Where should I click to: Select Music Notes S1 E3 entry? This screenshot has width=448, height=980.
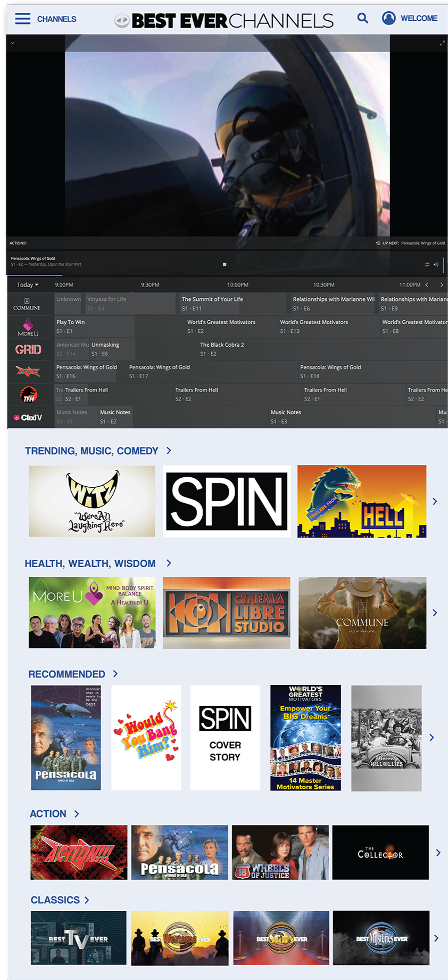click(352, 416)
